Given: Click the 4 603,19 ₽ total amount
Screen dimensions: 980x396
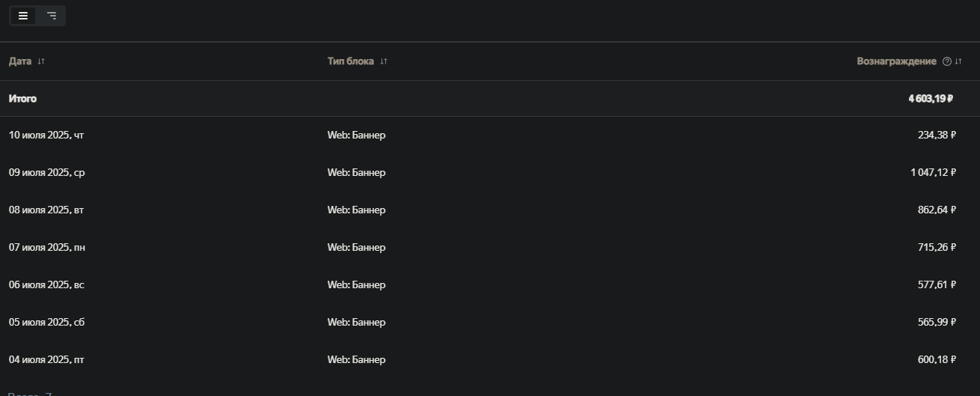Looking at the screenshot, I should coord(931,99).
